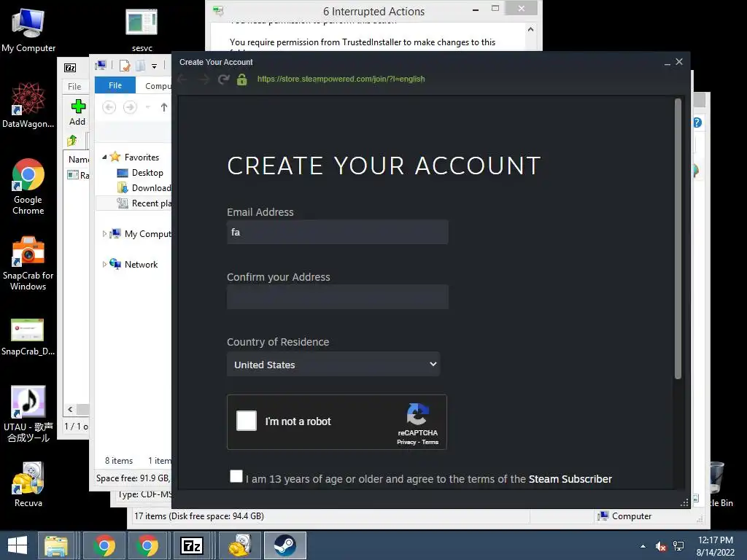Open the File menu in 7-Zip window
This screenshot has height=560, width=747.
tap(74, 87)
